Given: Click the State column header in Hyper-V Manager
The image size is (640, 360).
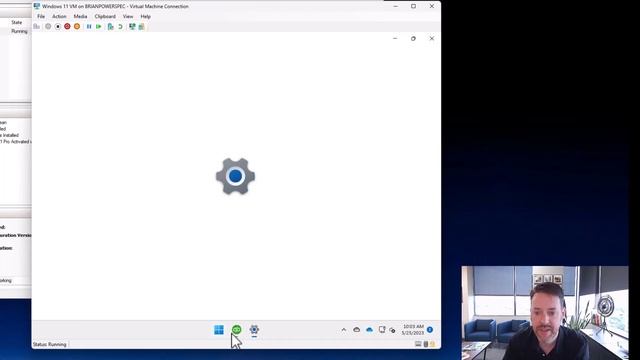Looking at the screenshot, I should (x=17, y=22).
